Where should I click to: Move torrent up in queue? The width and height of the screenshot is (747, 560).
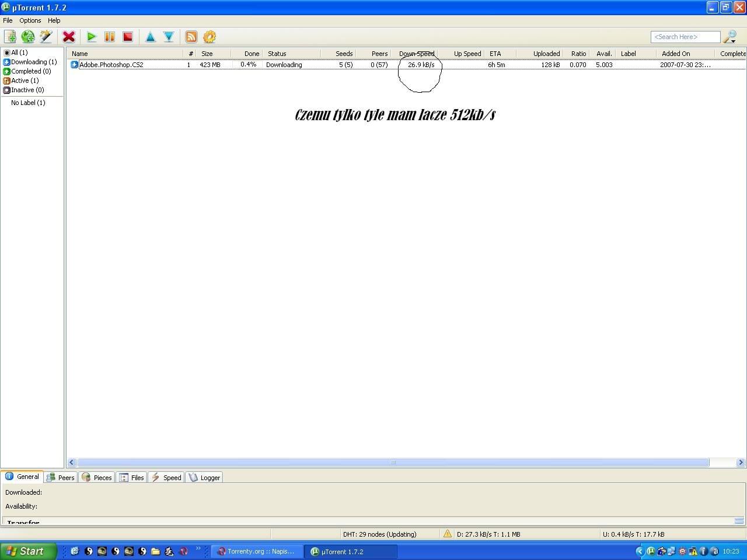pyautogui.click(x=151, y=37)
